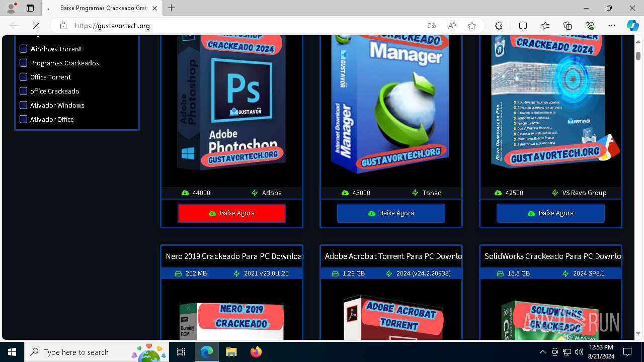Click the disk size icon beside 202 MB
The width and height of the screenshot is (644, 362).
178,274
